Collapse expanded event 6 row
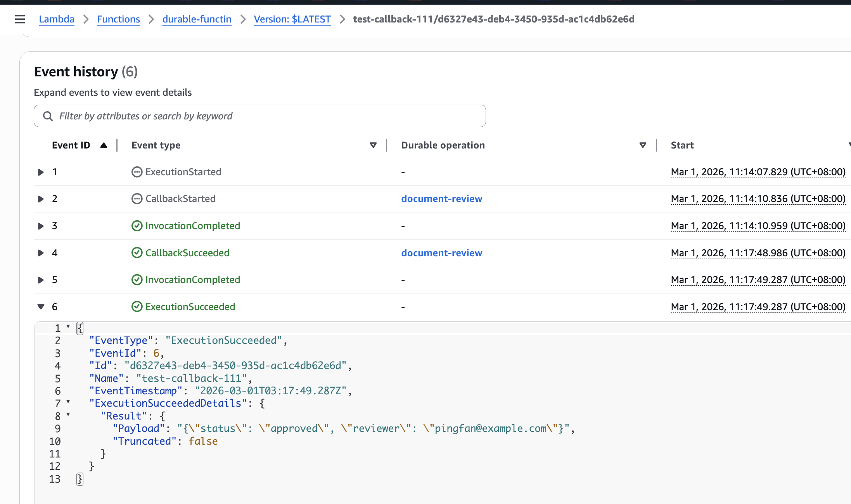 coord(41,307)
